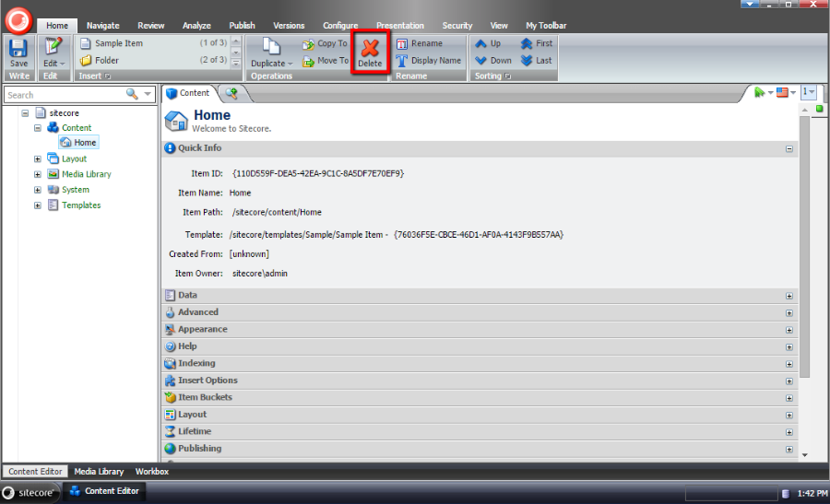
Task: Expand the Advanced section
Action: 789,313
